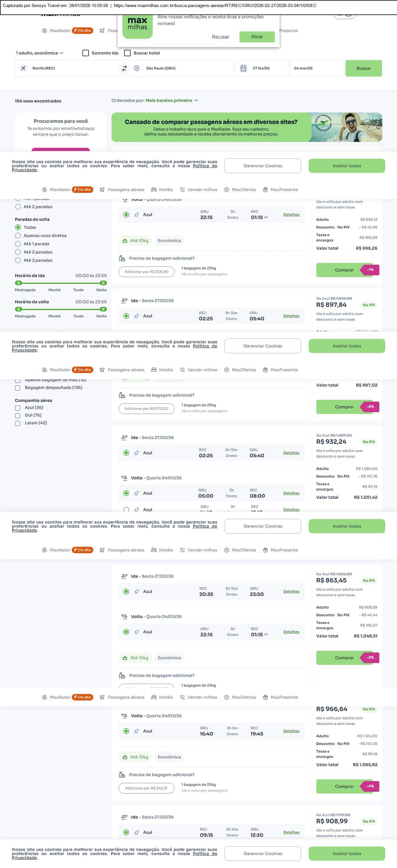Click the bag icon on the 'Até 10kg' tag
The height and width of the screenshot is (868, 397).
(x=125, y=241)
